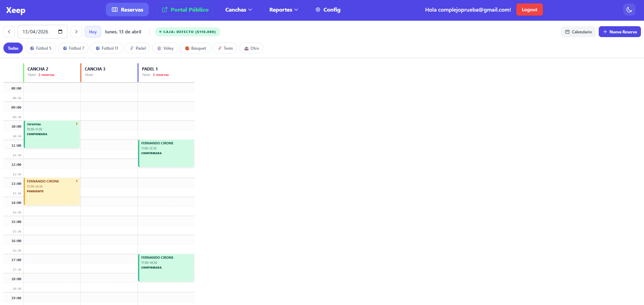Image resolution: width=644 pixels, height=305 pixels.
Task: Click the user greeting email text
Action: [x=468, y=10]
